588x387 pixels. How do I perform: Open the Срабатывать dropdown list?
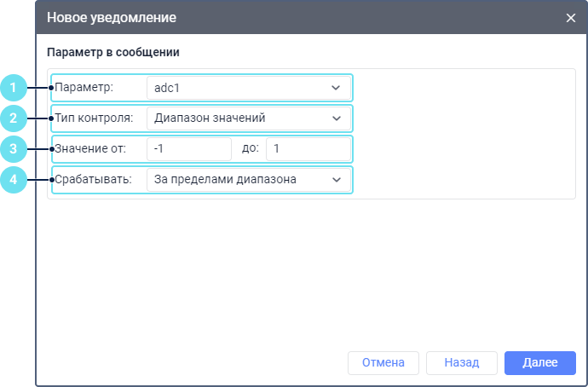click(x=247, y=180)
